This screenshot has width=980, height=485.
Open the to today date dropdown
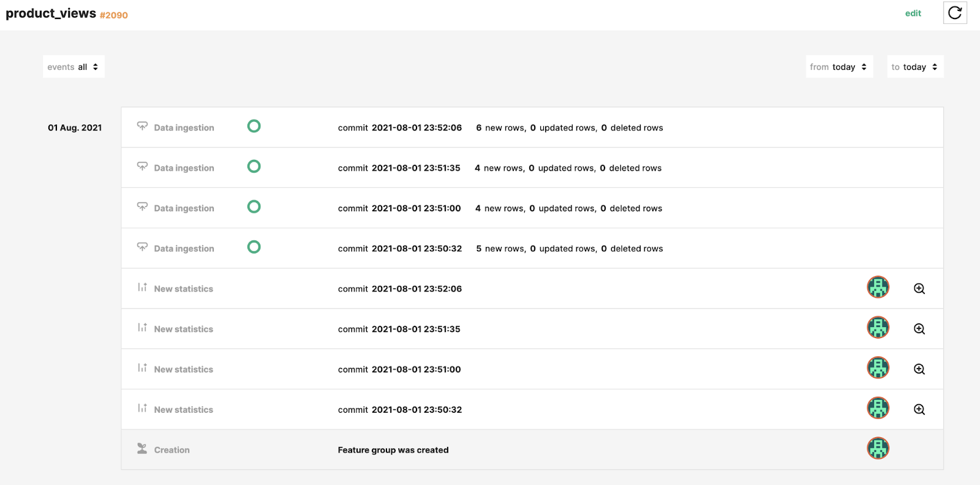click(915, 67)
